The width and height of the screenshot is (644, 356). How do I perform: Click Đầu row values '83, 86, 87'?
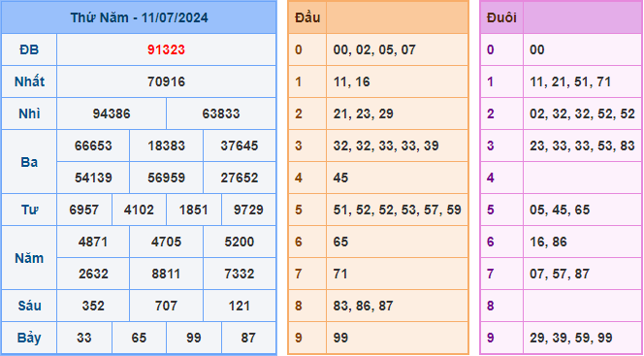pyautogui.click(x=363, y=307)
